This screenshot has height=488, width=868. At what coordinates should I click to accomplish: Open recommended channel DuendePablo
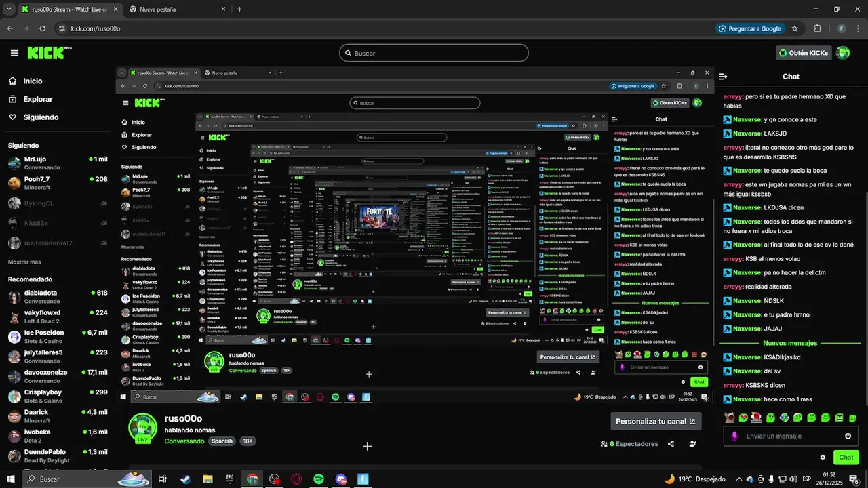click(58, 455)
